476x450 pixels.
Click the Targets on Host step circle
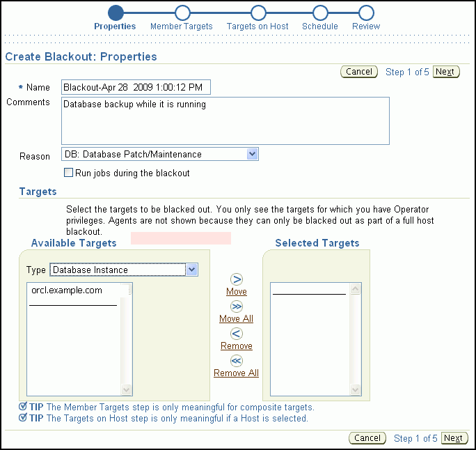(x=258, y=13)
